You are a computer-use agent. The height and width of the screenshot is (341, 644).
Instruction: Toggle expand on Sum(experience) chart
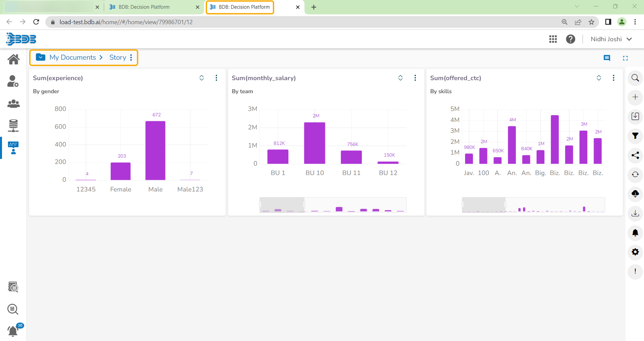[202, 78]
